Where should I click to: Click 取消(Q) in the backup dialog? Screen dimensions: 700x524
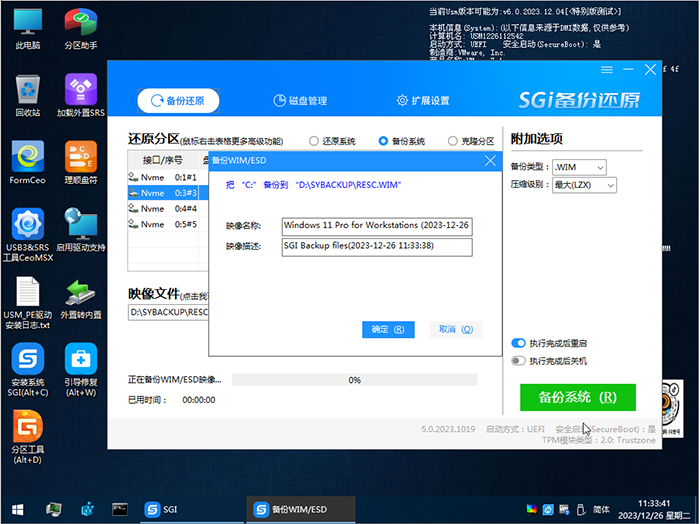tap(456, 329)
